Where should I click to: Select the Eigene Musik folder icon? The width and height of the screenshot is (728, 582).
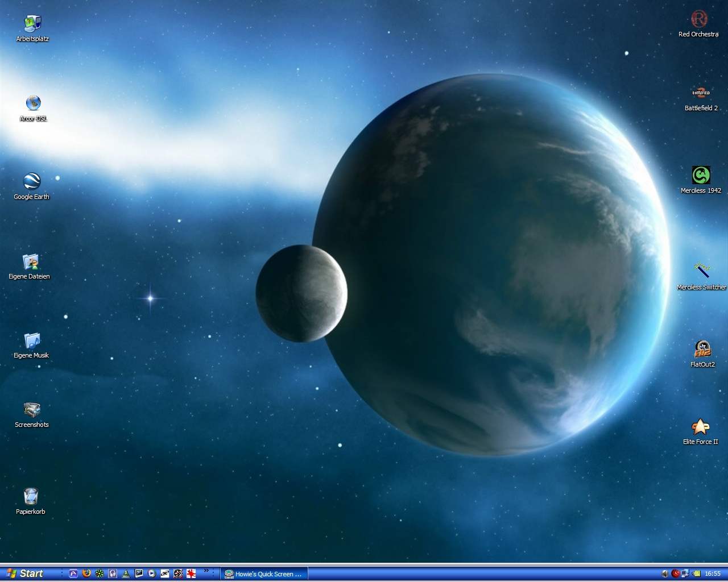tap(32, 346)
